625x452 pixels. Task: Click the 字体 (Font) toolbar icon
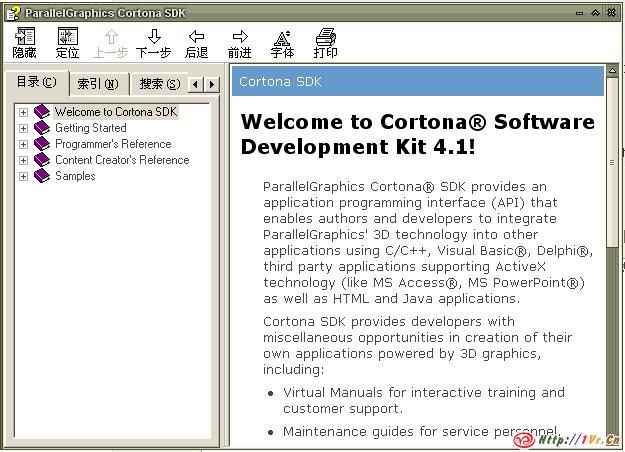pos(283,37)
